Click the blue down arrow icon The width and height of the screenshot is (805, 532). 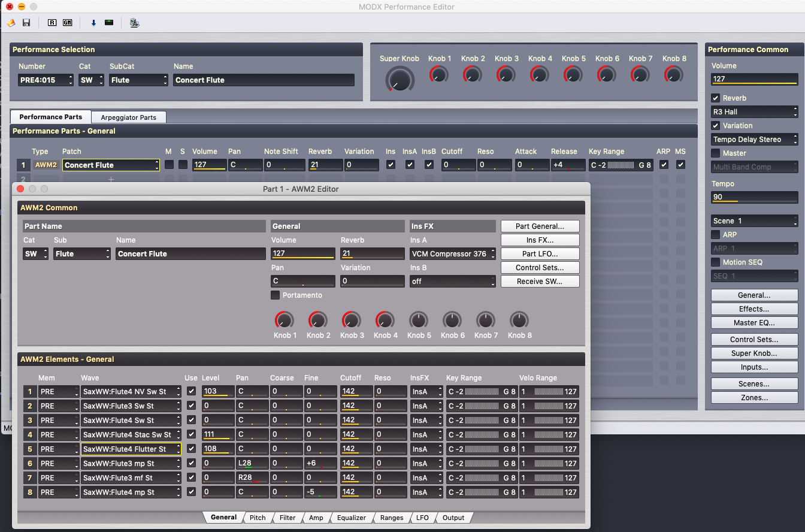pyautogui.click(x=93, y=23)
